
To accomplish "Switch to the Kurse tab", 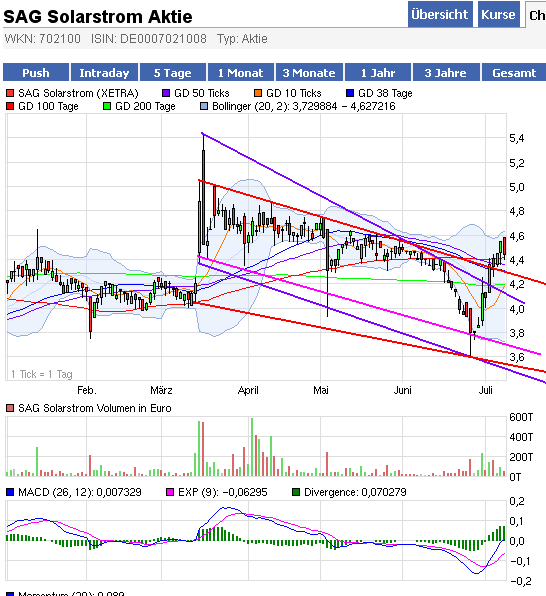I will pos(498,14).
